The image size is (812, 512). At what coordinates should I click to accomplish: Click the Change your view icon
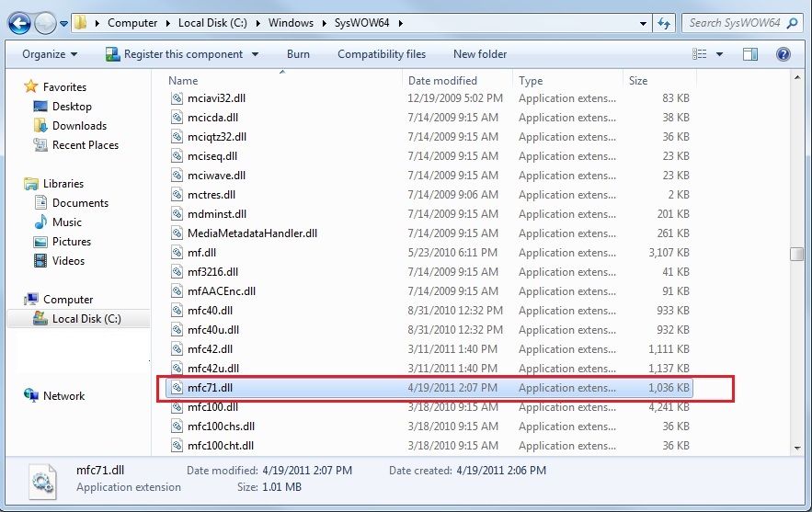pyautogui.click(x=700, y=54)
